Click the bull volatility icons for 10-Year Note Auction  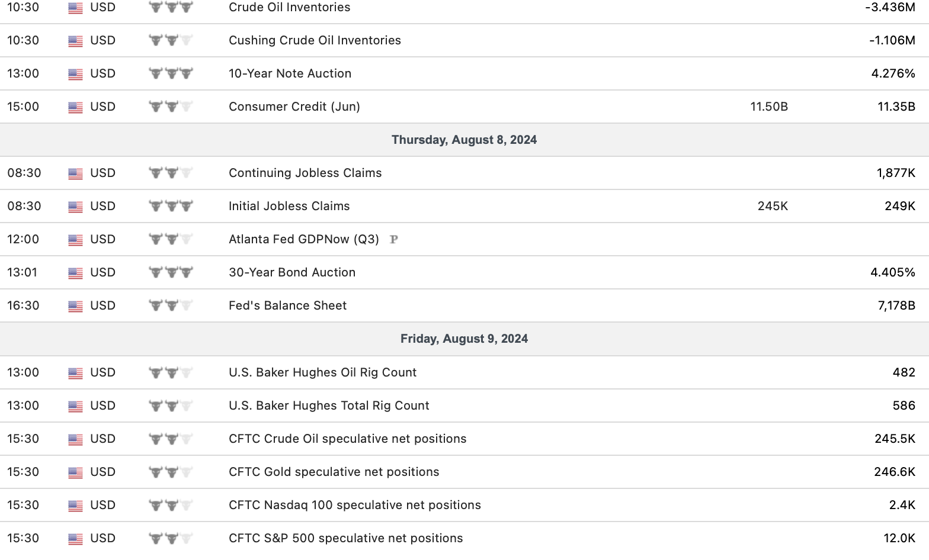(171, 74)
